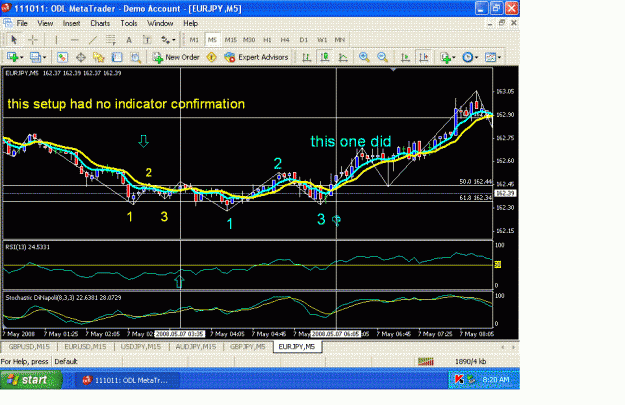Open the arrows objects dropdown

168,39
